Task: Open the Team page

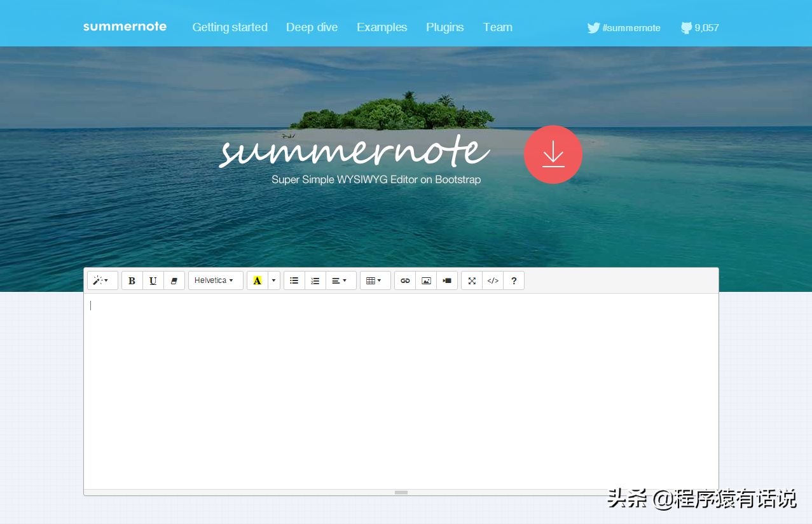Action: [497, 27]
